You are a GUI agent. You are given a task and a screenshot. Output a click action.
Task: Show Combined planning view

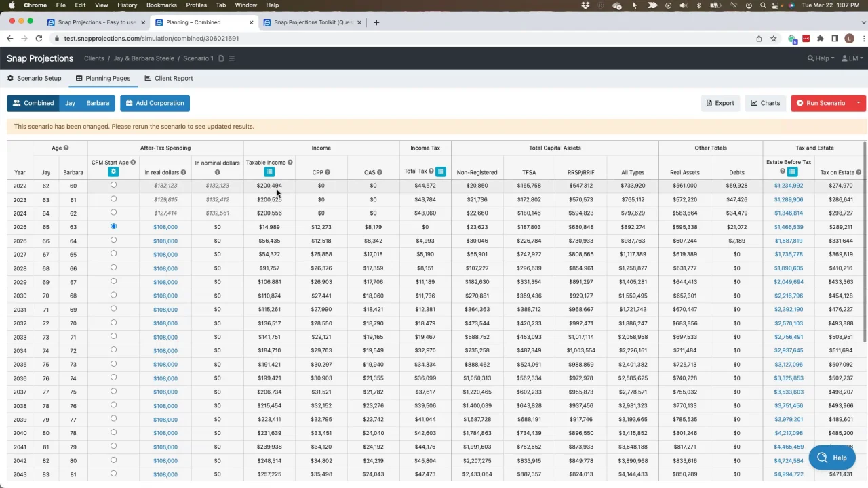click(33, 103)
